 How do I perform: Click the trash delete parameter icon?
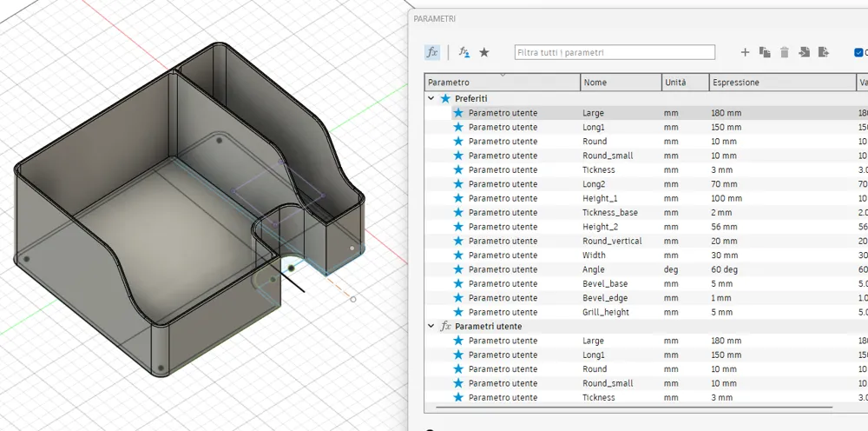tap(785, 52)
